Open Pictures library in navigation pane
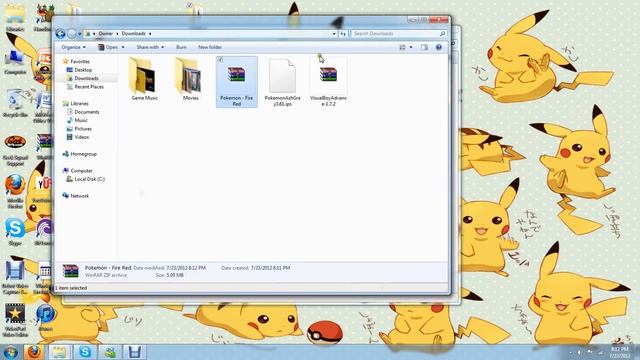Image resolution: width=640 pixels, height=360 pixels. pyautogui.click(x=83, y=129)
